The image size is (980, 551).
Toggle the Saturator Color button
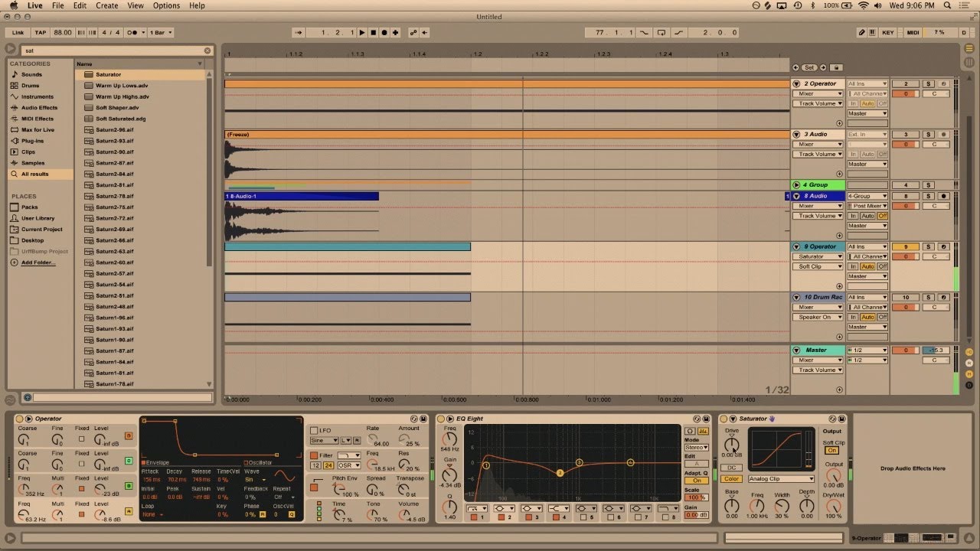[x=731, y=479]
